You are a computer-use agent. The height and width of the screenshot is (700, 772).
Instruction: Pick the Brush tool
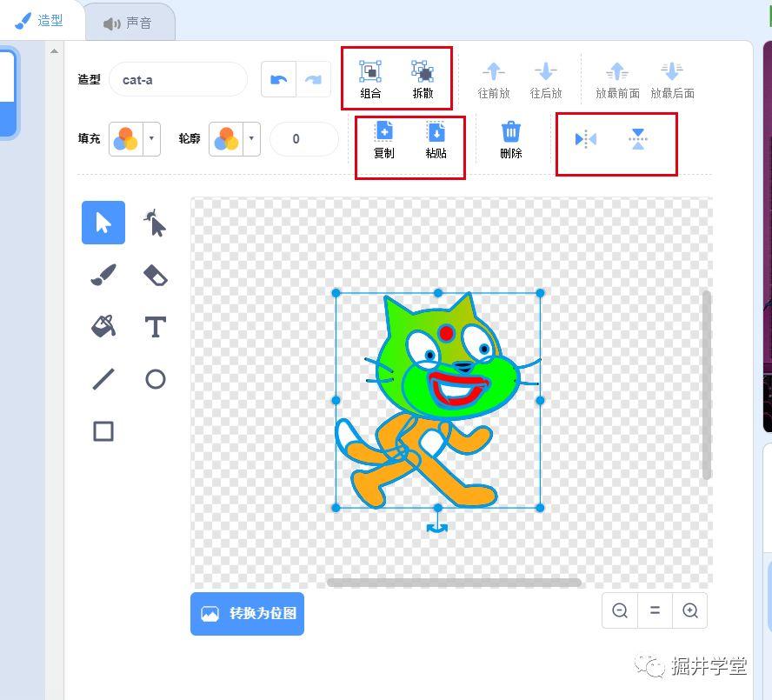(x=103, y=275)
